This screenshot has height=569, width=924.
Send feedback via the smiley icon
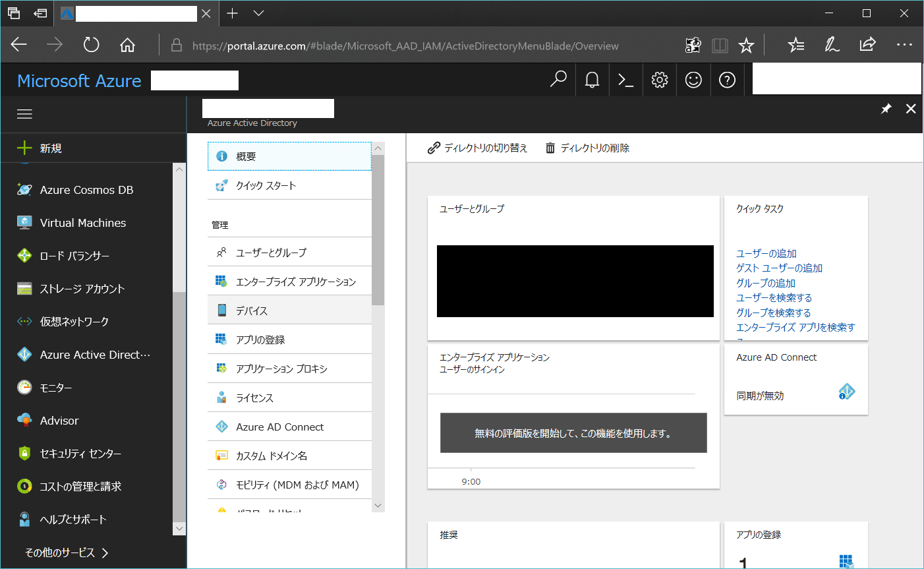pos(693,80)
